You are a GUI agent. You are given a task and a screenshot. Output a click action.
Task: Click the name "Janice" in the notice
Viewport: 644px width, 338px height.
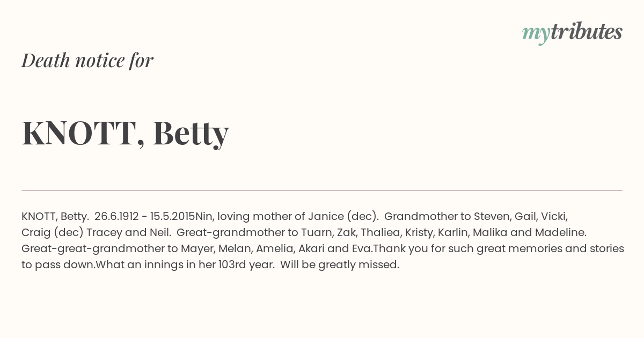[x=326, y=217]
